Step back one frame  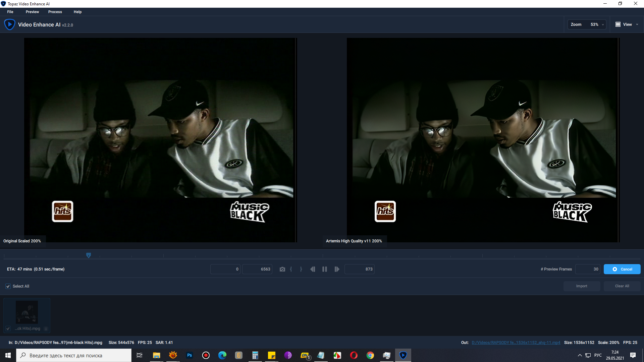[x=313, y=269]
